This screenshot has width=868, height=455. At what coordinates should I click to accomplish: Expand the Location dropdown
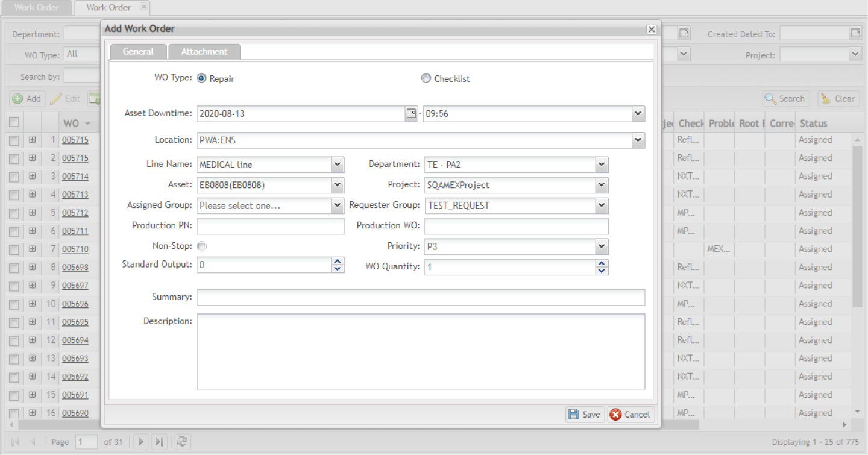click(x=638, y=140)
